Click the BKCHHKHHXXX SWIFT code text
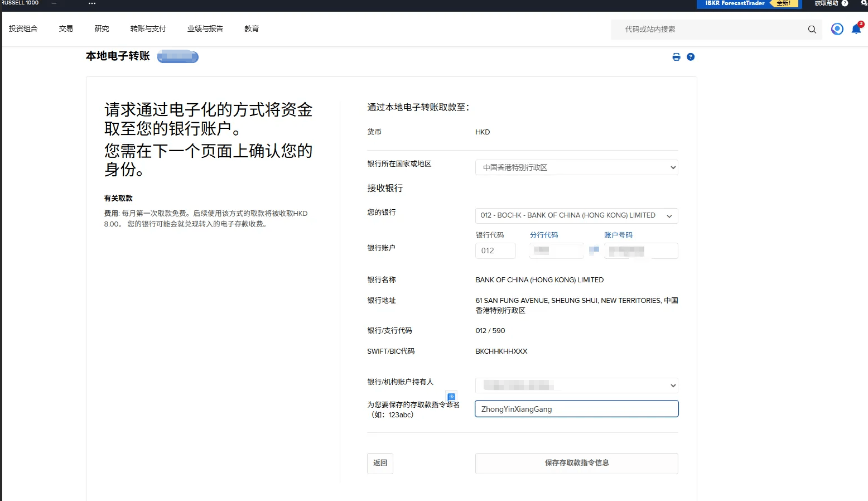 (x=501, y=351)
